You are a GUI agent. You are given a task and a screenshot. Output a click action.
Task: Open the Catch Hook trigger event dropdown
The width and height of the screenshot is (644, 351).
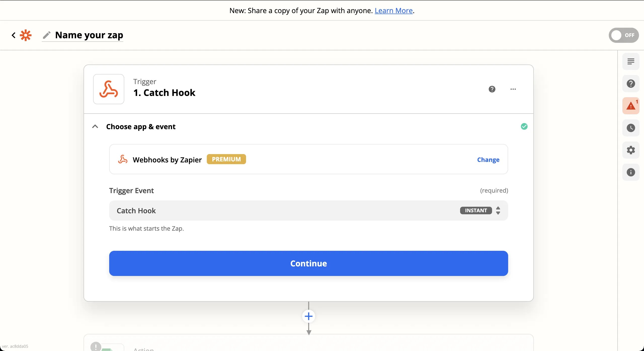308,210
